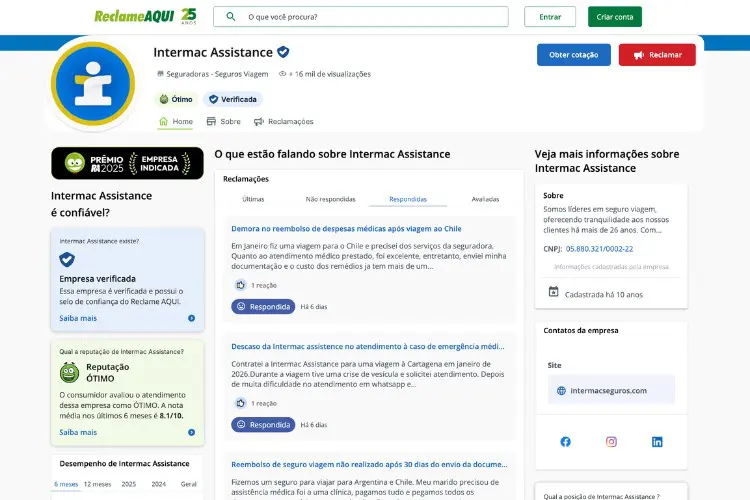Select the Respondidas complaints tab
The width and height of the screenshot is (750, 500).
click(408, 199)
